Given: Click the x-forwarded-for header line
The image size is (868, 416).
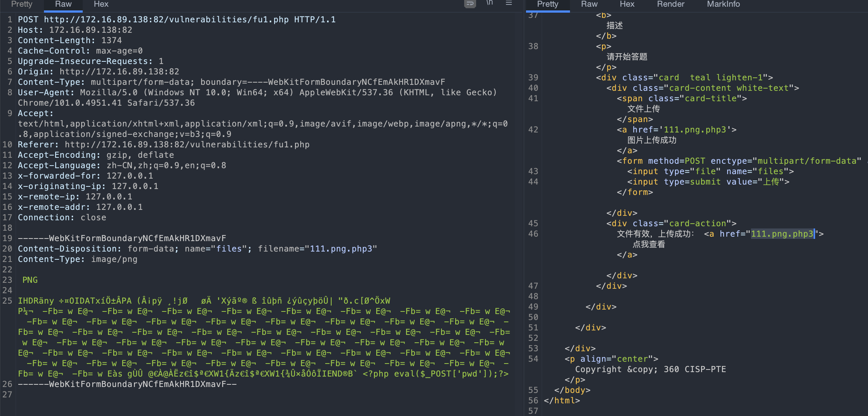Looking at the screenshot, I should pos(85,176).
